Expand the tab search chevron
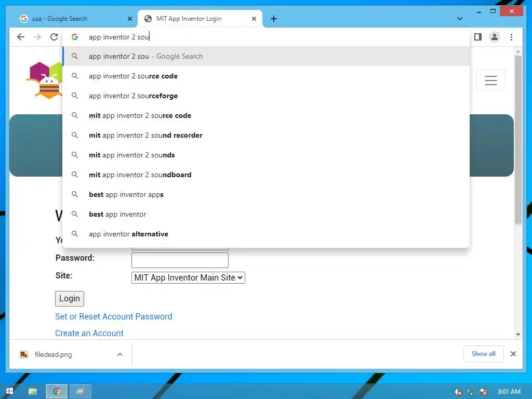 click(460, 19)
